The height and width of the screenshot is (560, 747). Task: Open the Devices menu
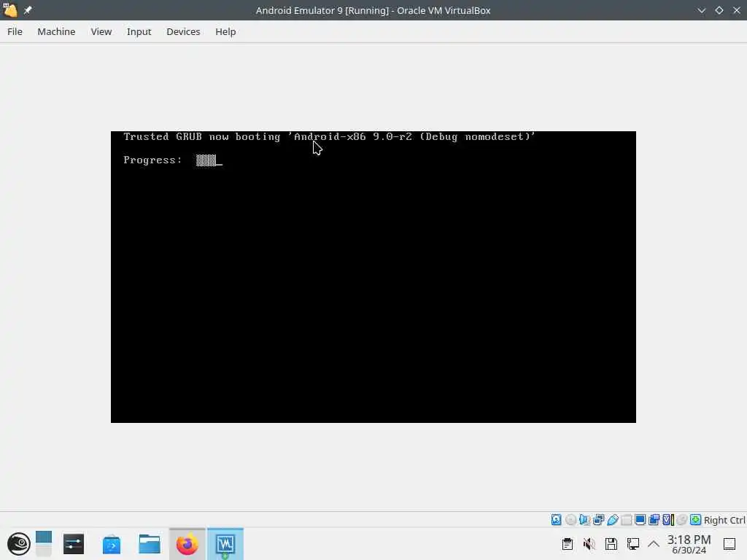pyautogui.click(x=183, y=31)
